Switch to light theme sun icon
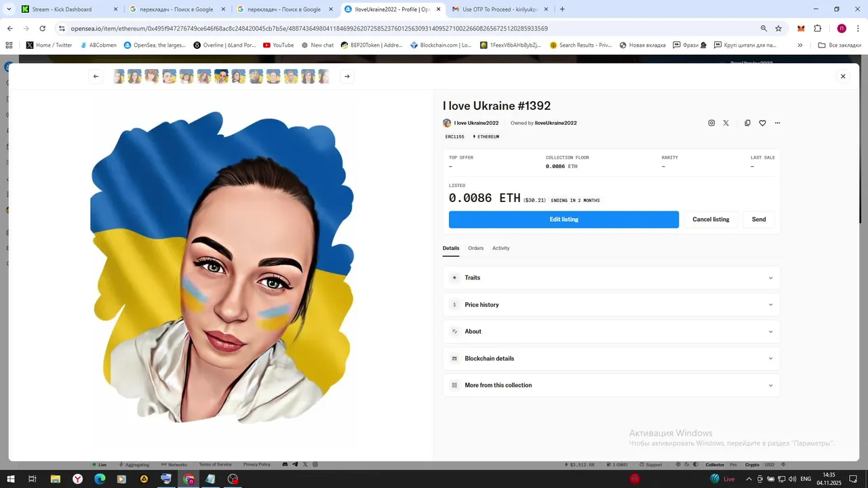Viewport: 868px width, 488px height. click(x=678, y=465)
